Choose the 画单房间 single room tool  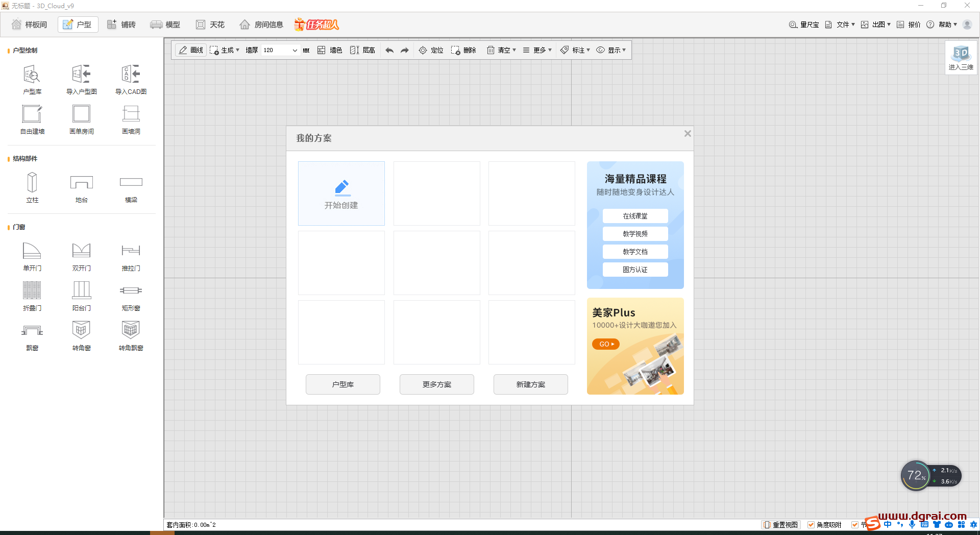[x=82, y=119]
